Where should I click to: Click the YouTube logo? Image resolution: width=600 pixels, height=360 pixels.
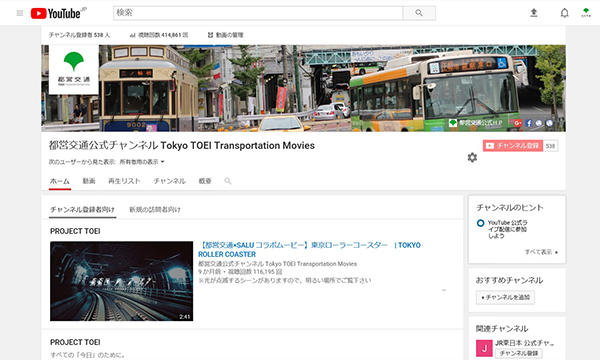coord(59,13)
